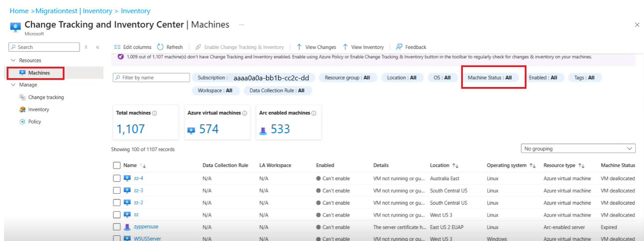644x241 pixels.
Task: Open the Location : All filter
Action: (402, 78)
